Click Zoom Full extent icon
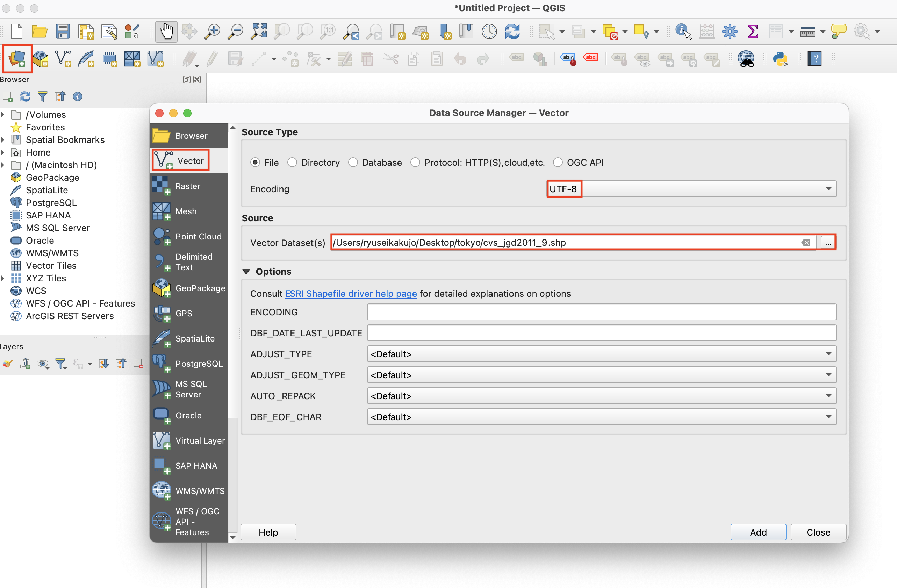Screen dimensions: 897x588 tap(259, 31)
